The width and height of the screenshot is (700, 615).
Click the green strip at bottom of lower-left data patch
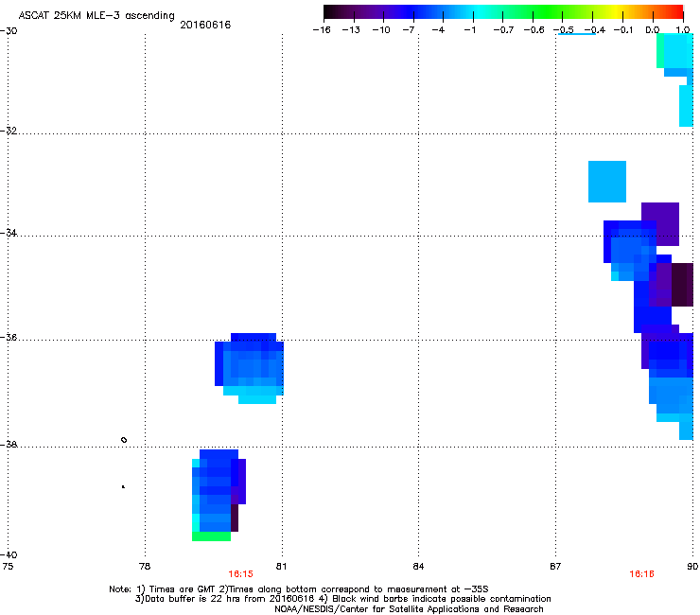tap(211, 536)
